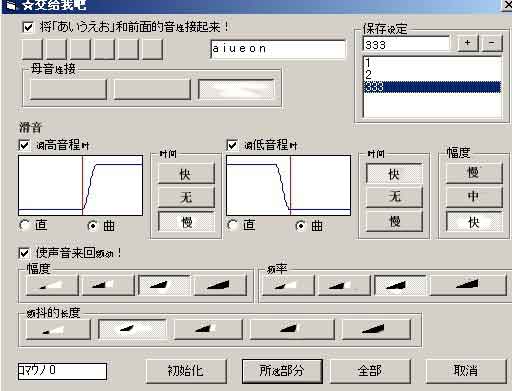Screen dimensions: 512x391
Task: Remove saved setting with - button
Action: (492, 43)
